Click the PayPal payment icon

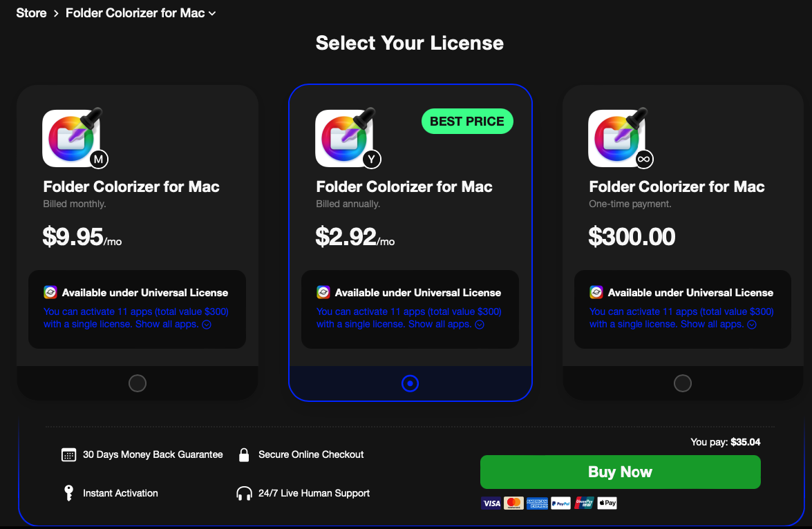[560, 503]
